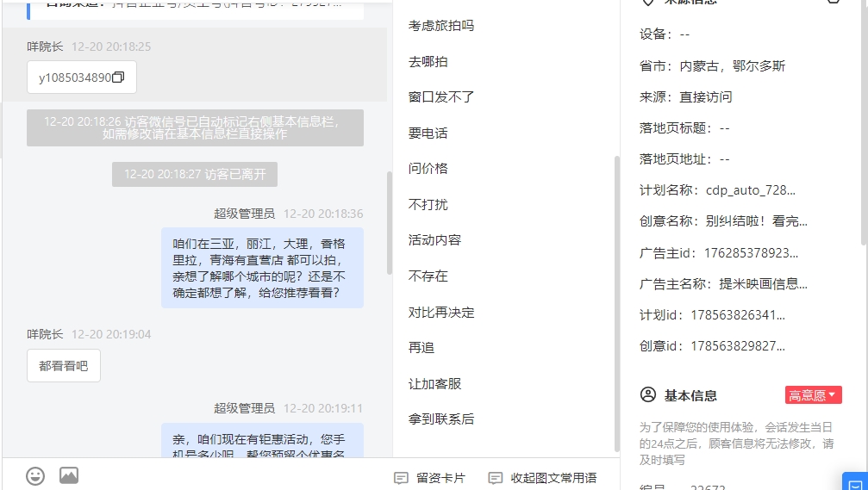Viewport: 868px width, 490px height.
Task: Copy the WeChat ID y1085034890
Action: click(x=118, y=78)
